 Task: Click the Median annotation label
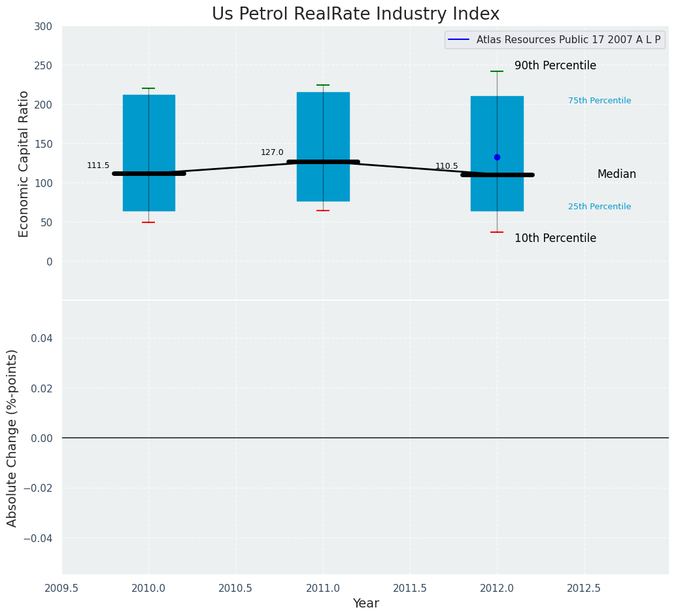(x=617, y=175)
